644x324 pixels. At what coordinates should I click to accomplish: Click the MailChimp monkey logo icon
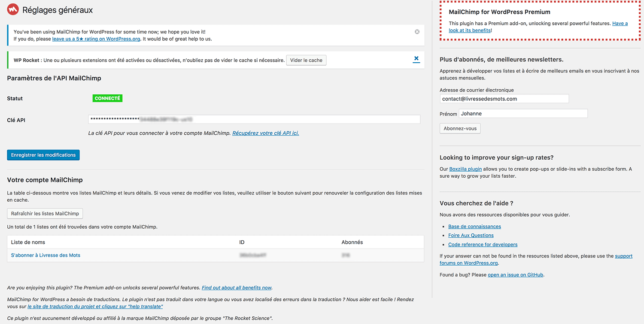(x=12, y=9)
